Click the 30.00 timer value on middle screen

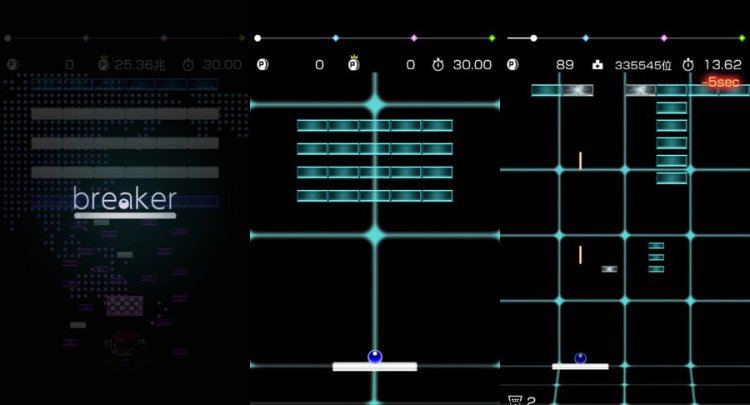tap(472, 65)
